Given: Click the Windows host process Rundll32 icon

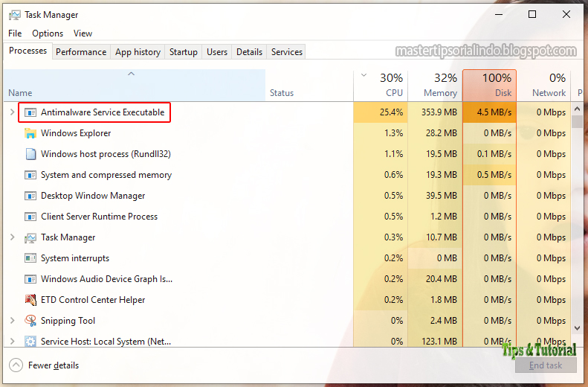Looking at the screenshot, I should tap(30, 154).
